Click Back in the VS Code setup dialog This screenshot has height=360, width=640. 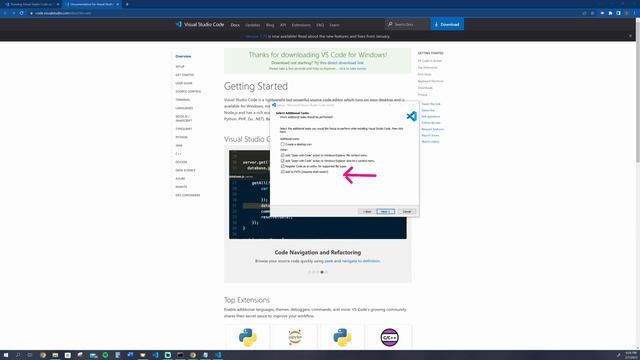click(x=367, y=211)
